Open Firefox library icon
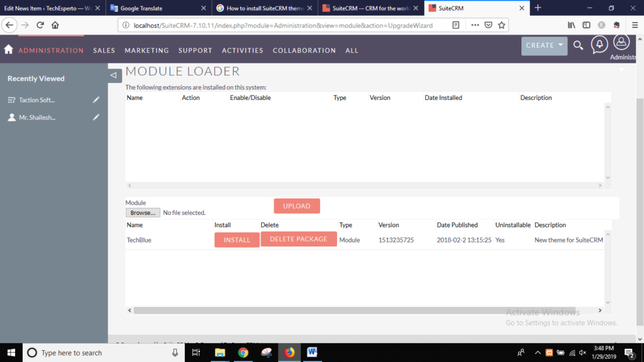 point(571,25)
